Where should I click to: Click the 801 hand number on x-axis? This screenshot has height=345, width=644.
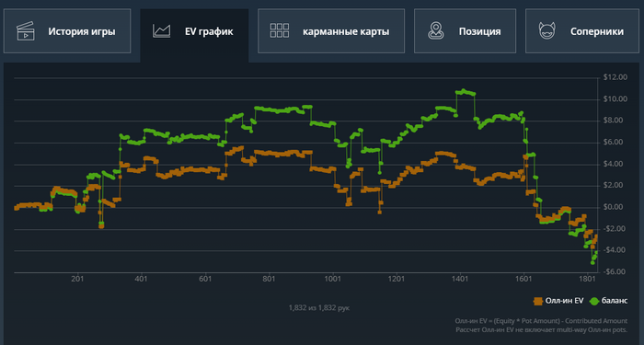click(x=269, y=280)
